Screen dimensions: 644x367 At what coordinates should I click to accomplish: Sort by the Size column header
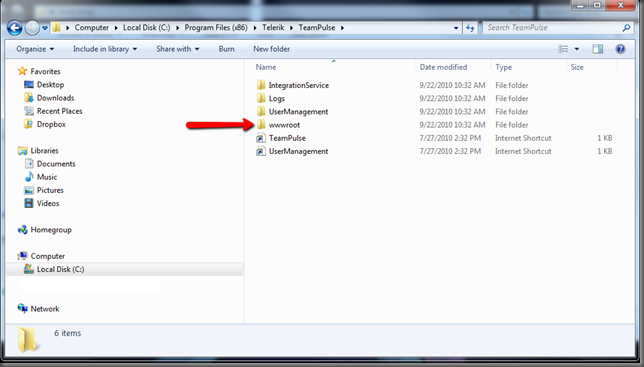[577, 67]
